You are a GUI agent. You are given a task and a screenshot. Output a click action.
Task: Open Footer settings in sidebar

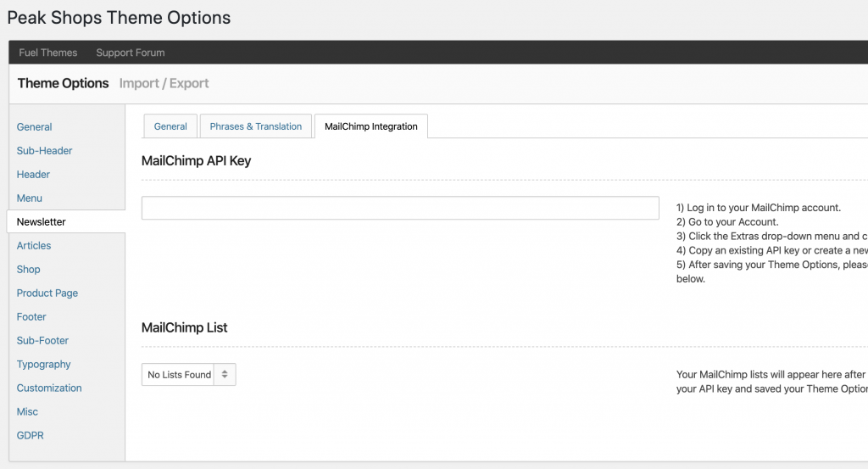coord(31,316)
